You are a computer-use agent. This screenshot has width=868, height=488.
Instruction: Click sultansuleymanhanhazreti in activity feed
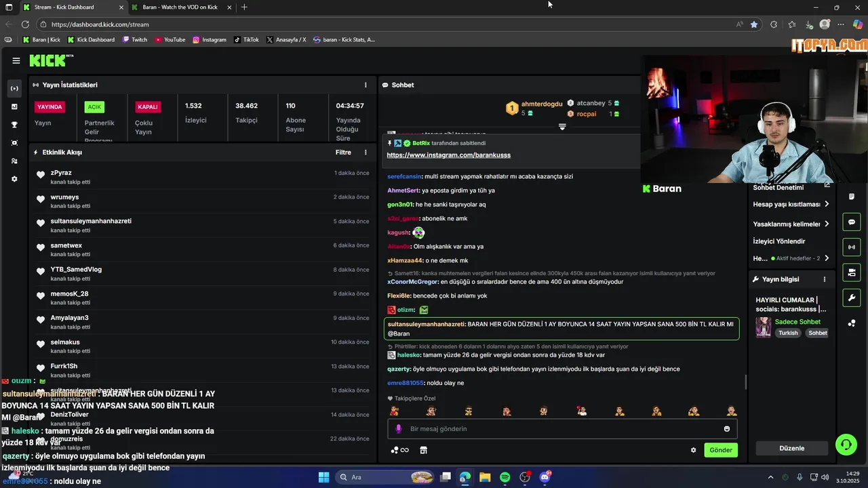point(91,221)
